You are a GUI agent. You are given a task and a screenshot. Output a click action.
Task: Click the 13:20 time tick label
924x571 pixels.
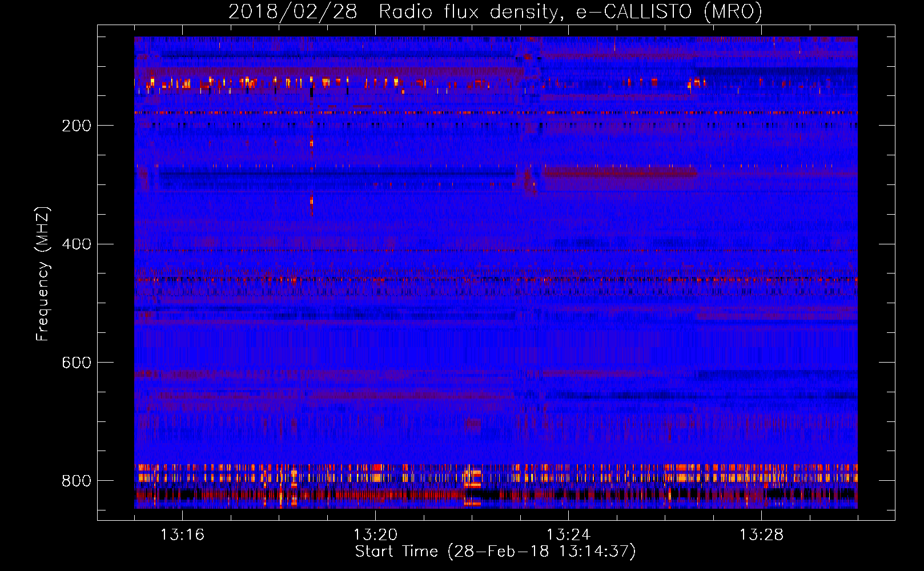(x=375, y=535)
